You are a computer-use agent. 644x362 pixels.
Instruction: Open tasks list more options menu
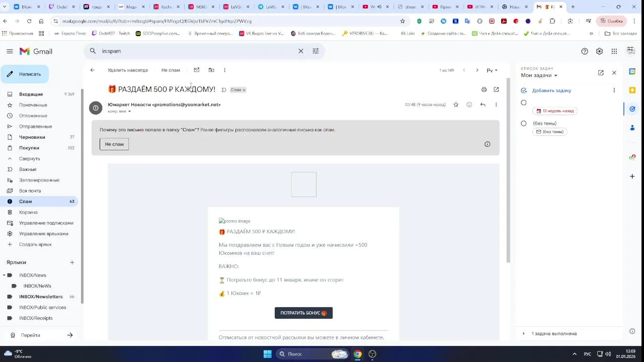[x=614, y=90]
